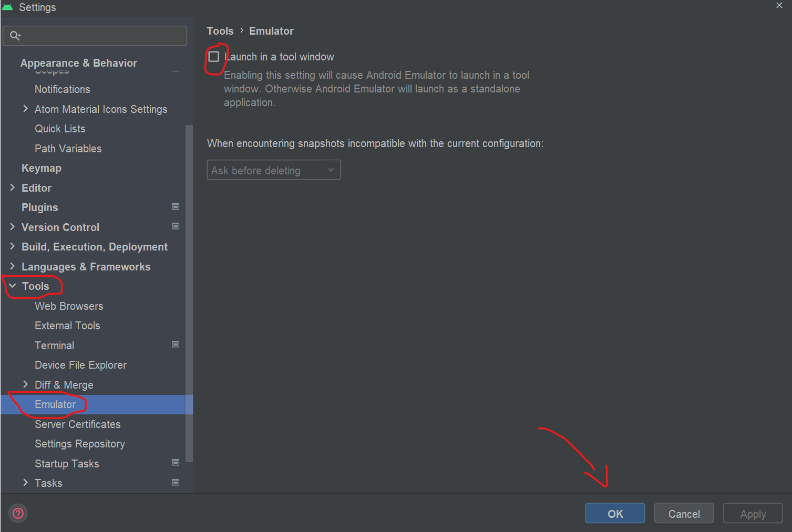Screen dimensions: 792x532
Task: Click the project-level icon next to Terminal
Action: point(176,345)
